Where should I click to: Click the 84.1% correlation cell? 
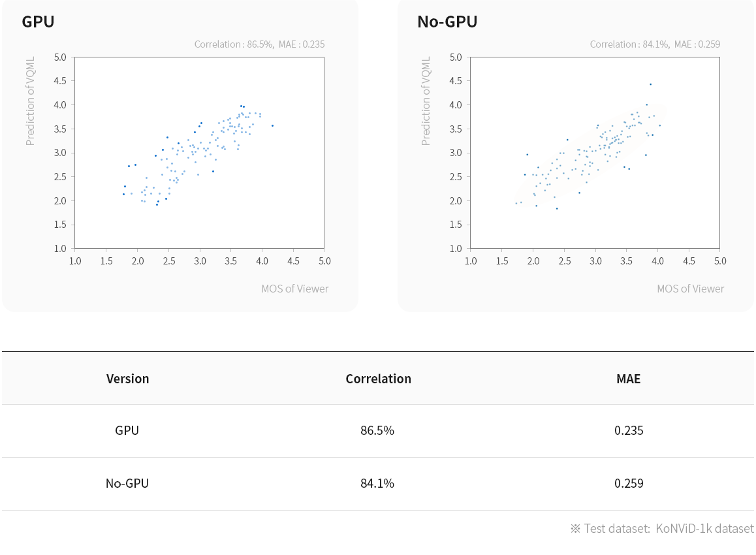click(x=377, y=484)
